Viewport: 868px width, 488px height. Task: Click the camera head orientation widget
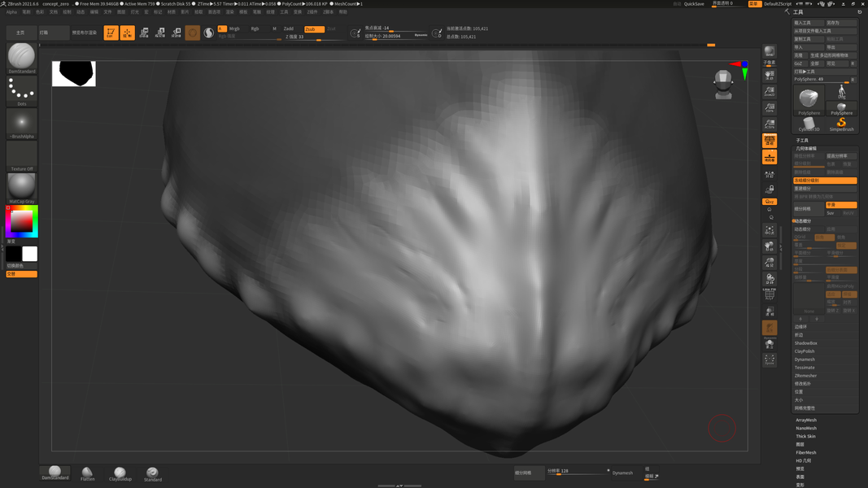point(723,85)
